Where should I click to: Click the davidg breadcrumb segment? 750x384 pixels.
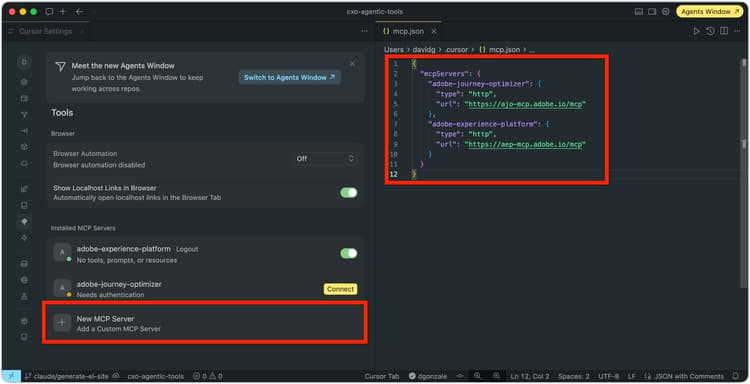pos(424,50)
